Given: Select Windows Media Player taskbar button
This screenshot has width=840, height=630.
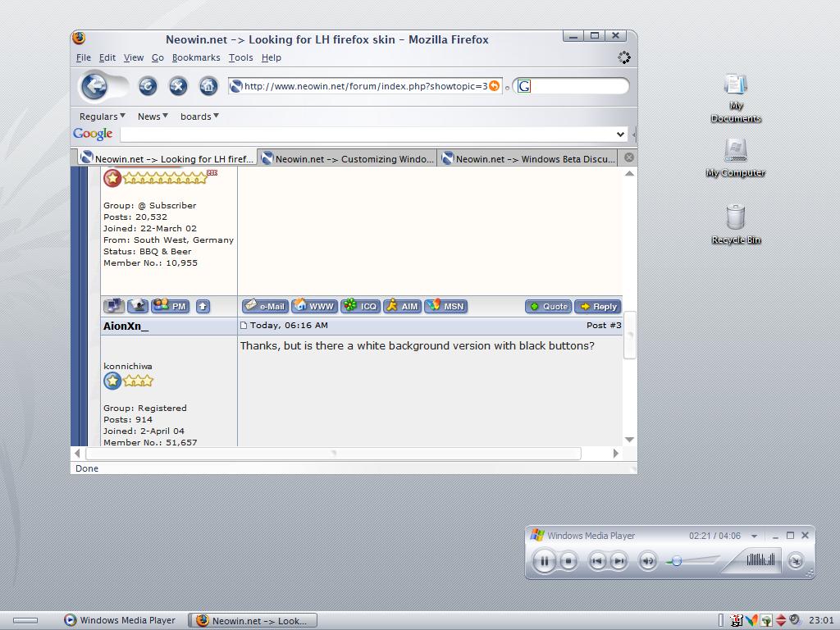Looking at the screenshot, I should [x=120, y=620].
